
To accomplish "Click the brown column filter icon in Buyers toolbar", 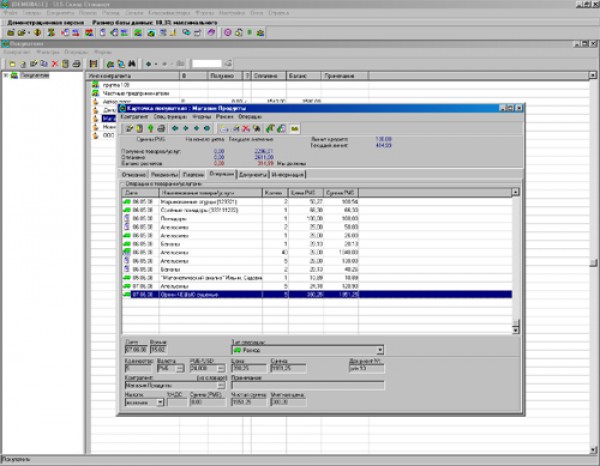I will (93, 64).
